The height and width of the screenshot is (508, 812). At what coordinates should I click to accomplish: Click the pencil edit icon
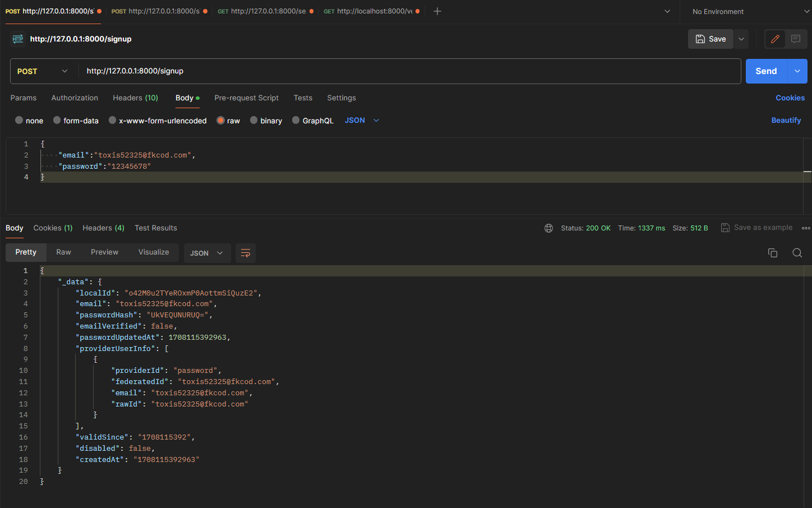point(775,39)
